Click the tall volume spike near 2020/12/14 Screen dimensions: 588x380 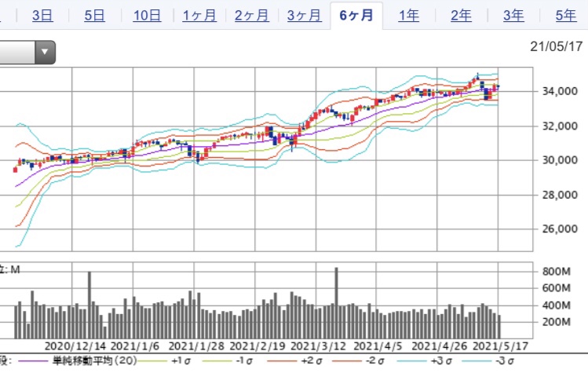click(x=89, y=305)
